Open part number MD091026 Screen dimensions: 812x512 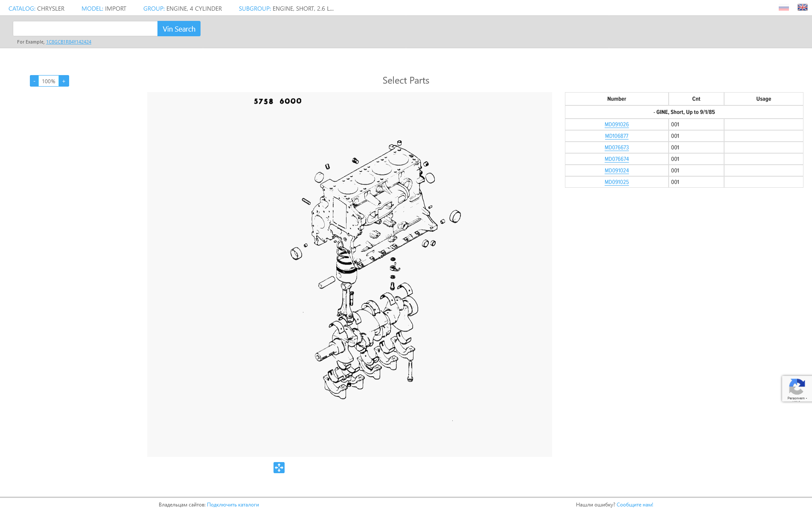[617, 125]
